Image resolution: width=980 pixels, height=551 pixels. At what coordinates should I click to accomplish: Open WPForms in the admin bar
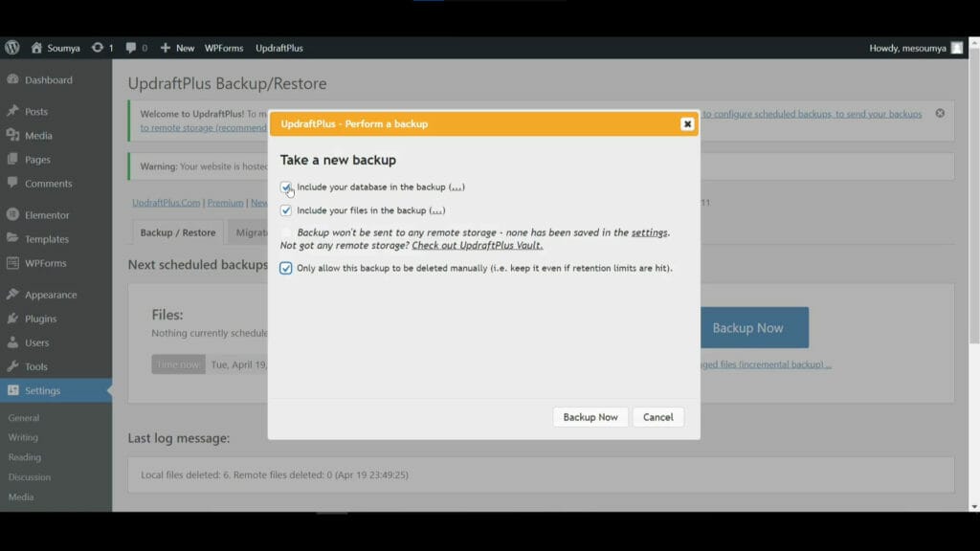[x=224, y=48]
